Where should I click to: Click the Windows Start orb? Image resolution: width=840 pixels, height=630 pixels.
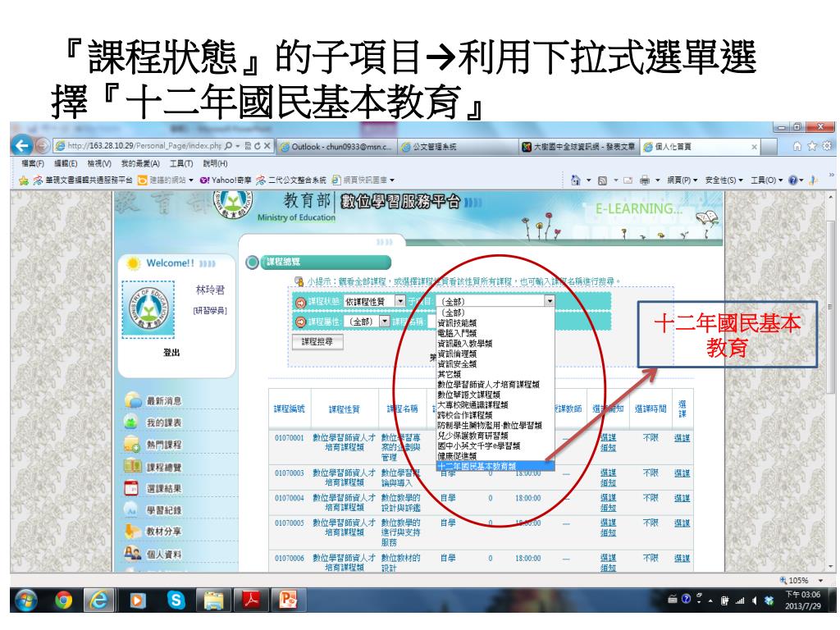click(25, 600)
